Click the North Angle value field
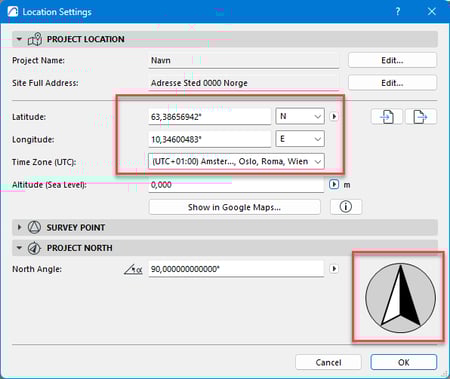 pyautogui.click(x=236, y=269)
